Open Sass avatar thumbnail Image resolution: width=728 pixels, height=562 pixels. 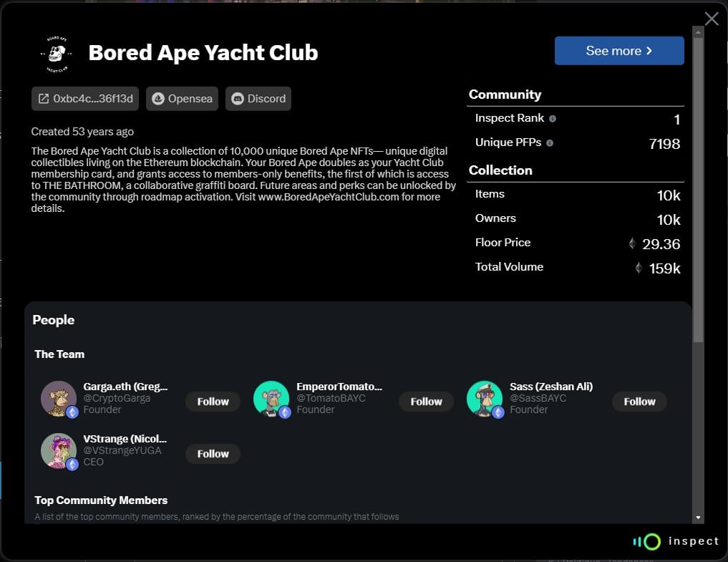[x=484, y=399]
